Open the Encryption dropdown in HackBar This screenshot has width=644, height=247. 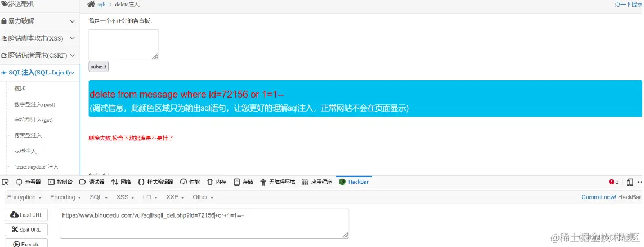(24, 197)
